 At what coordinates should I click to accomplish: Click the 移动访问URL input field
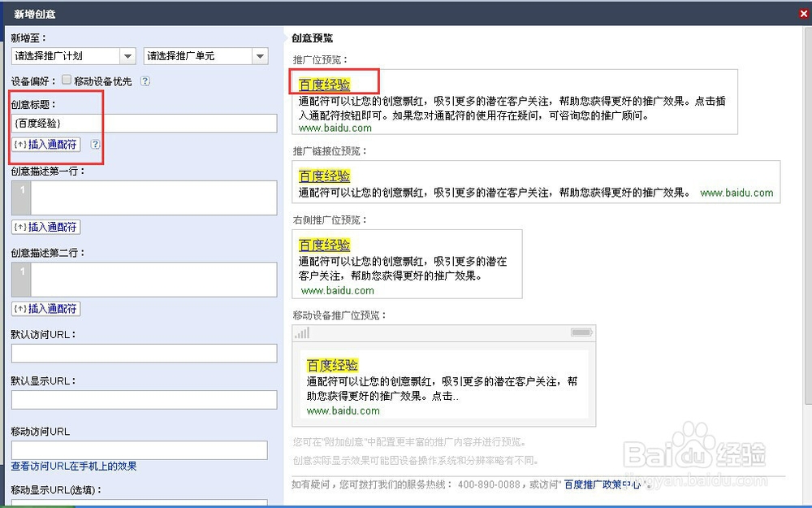point(140,450)
